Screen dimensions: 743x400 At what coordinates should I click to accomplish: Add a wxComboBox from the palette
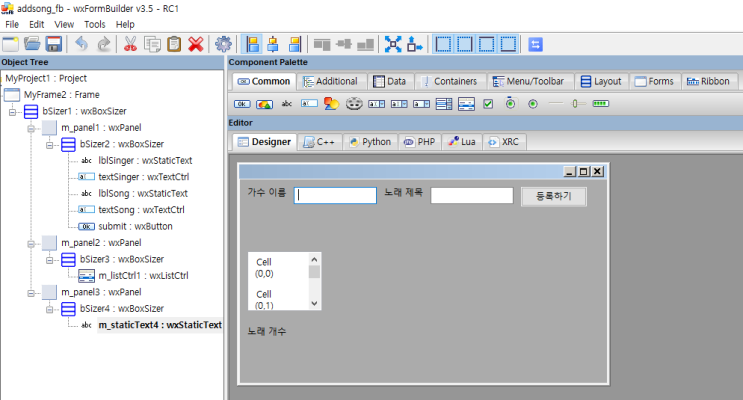pos(377,104)
